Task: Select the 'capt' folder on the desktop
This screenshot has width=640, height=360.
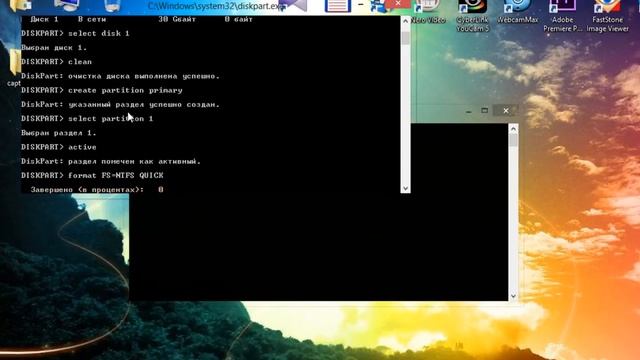Action: 14,67
